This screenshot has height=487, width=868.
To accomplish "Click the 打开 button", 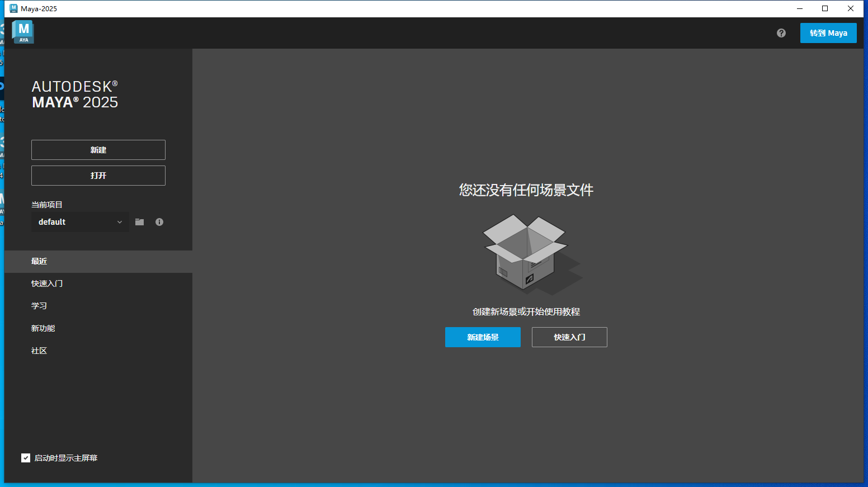I will point(98,175).
